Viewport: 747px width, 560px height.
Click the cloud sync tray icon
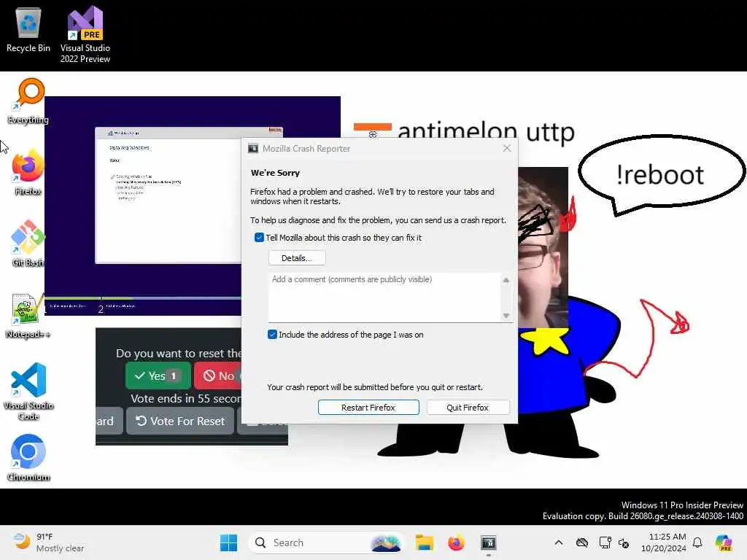(581, 542)
